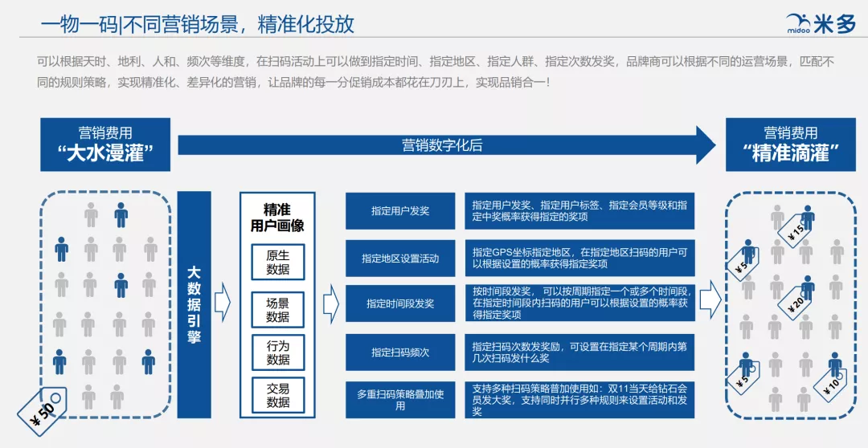
Task: Select the slide title 一物一码|不同营销场景，精准化投放
Action: 197,24
